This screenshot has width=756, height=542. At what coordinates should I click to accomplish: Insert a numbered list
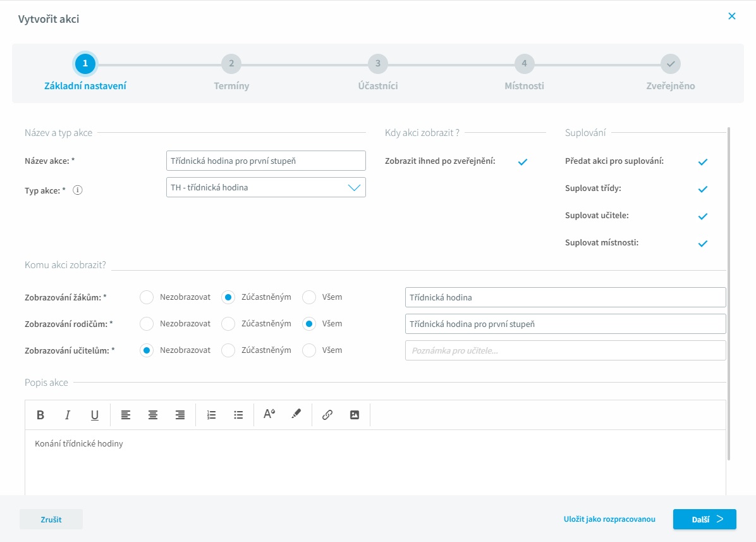(x=212, y=415)
